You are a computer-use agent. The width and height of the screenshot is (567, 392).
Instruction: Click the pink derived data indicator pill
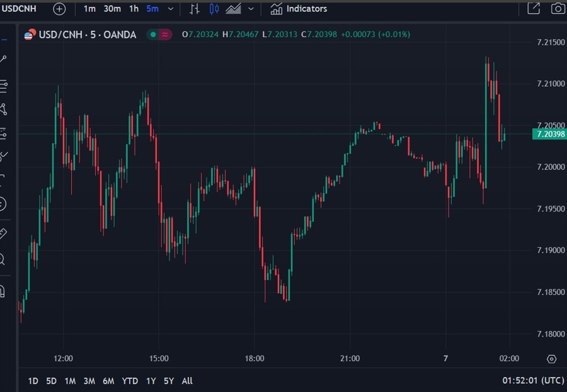tap(165, 35)
